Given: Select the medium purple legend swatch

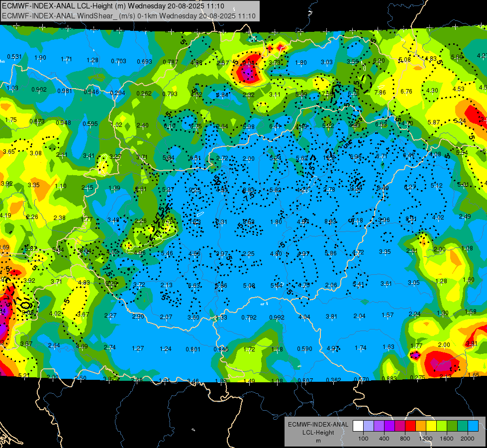Looking at the screenshot, I should [x=379, y=426].
